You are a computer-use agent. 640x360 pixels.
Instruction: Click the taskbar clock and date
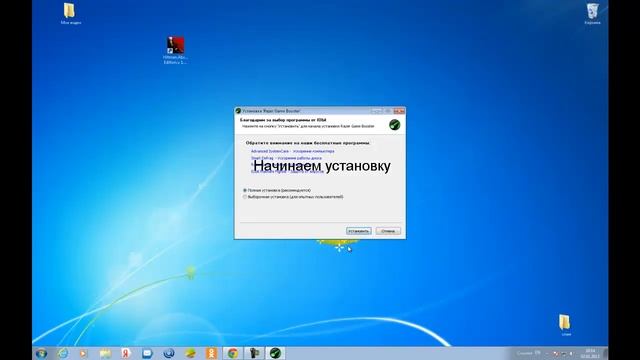click(x=590, y=353)
